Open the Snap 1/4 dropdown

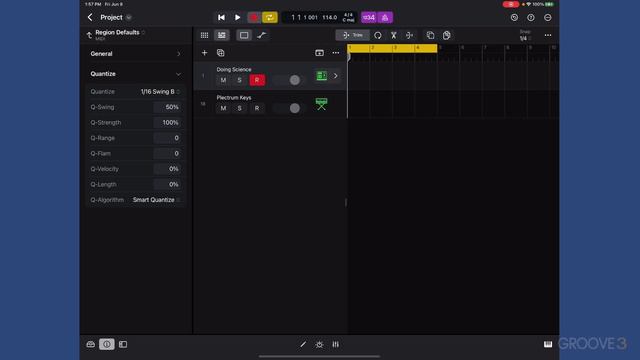coord(525,36)
